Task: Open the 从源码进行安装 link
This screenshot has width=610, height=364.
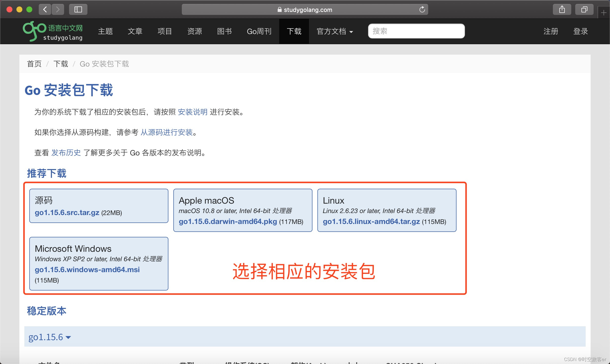Action: click(167, 132)
